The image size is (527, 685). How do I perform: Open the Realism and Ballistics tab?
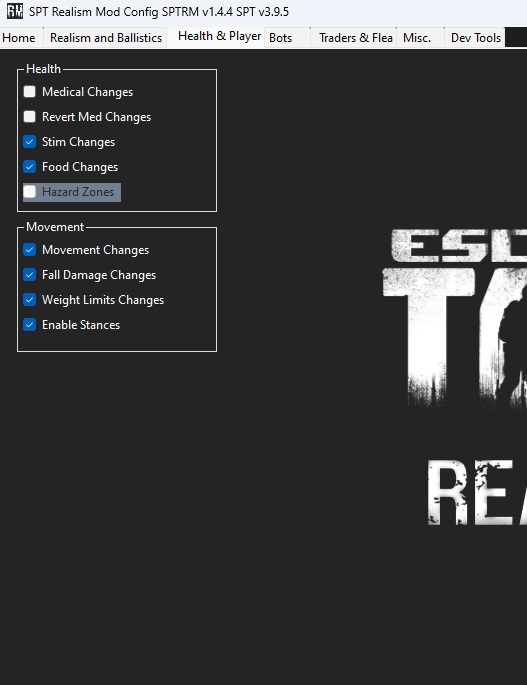pyautogui.click(x=106, y=38)
